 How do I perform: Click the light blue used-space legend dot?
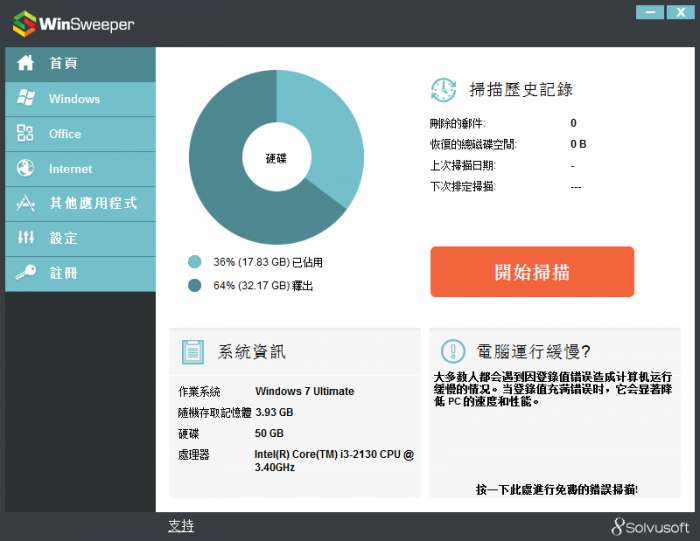[195, 262]
